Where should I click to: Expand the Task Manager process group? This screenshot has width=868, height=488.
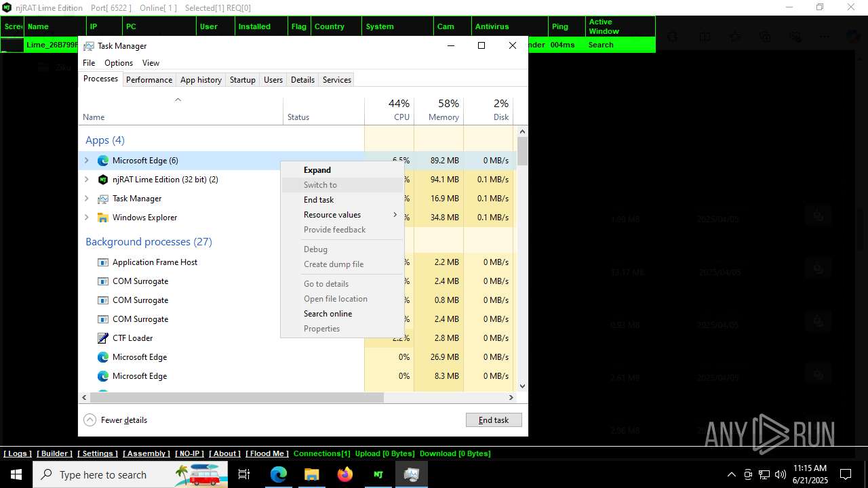click(86, 199)
